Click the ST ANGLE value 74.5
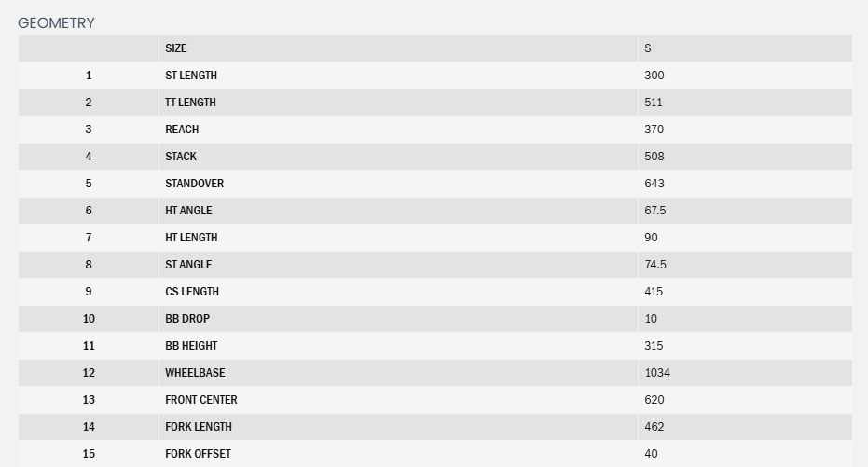The height and width of the screenshot is (467, 868). click(655, 265)
